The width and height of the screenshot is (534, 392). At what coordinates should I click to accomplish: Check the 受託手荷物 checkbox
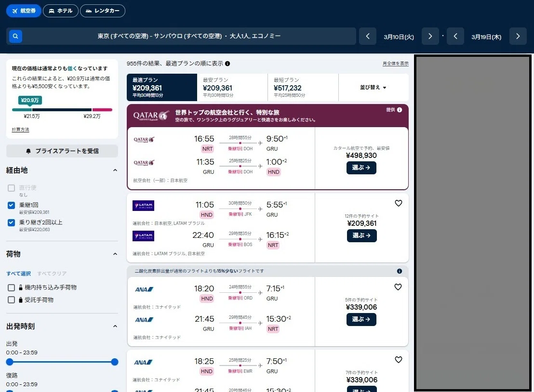(11, 300)
